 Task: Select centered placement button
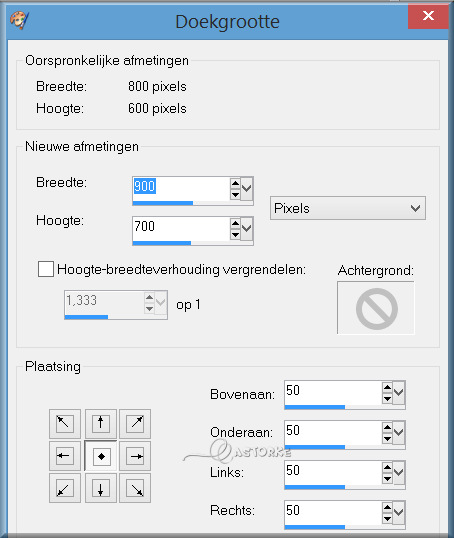(x=101, y=456)
